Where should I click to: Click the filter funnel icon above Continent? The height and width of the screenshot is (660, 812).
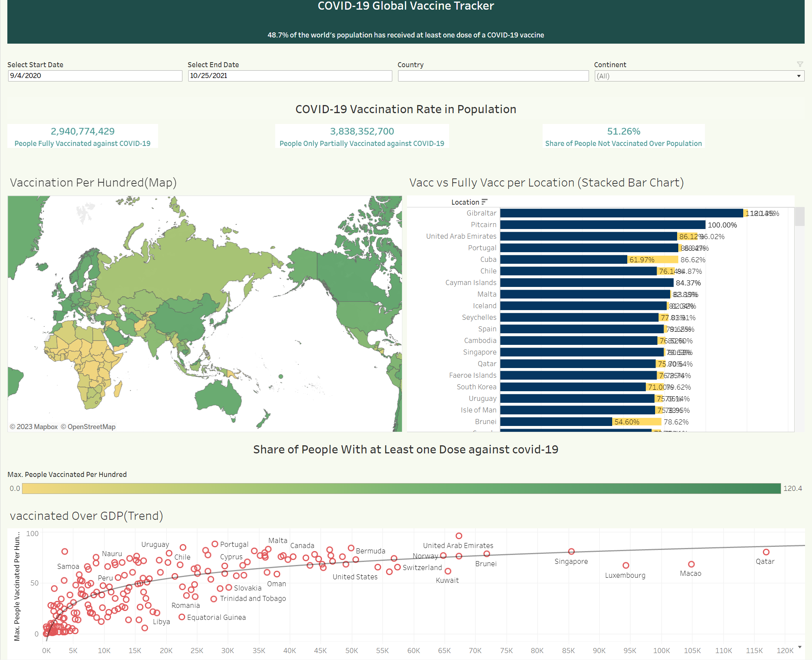click(x=799, y=64)
